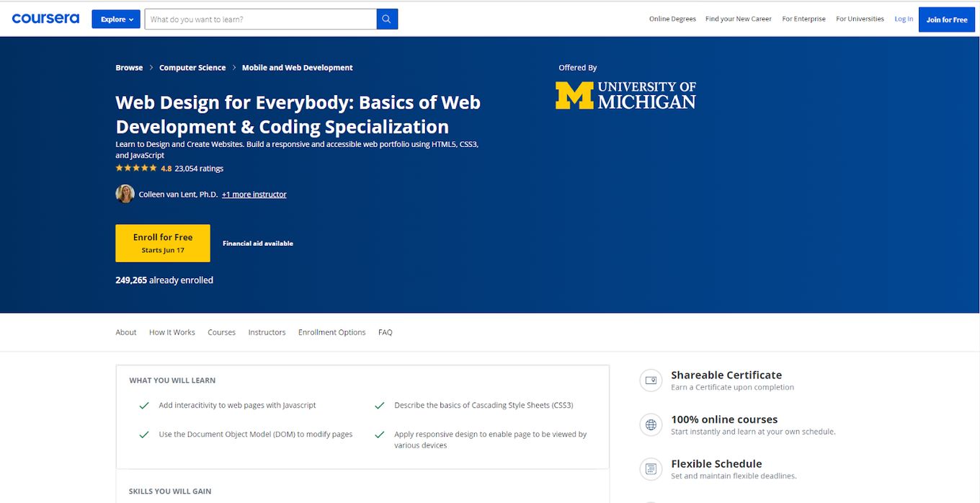
Task: Click Colleen van Lent, Ph.D. name
Action: [178, 195]
